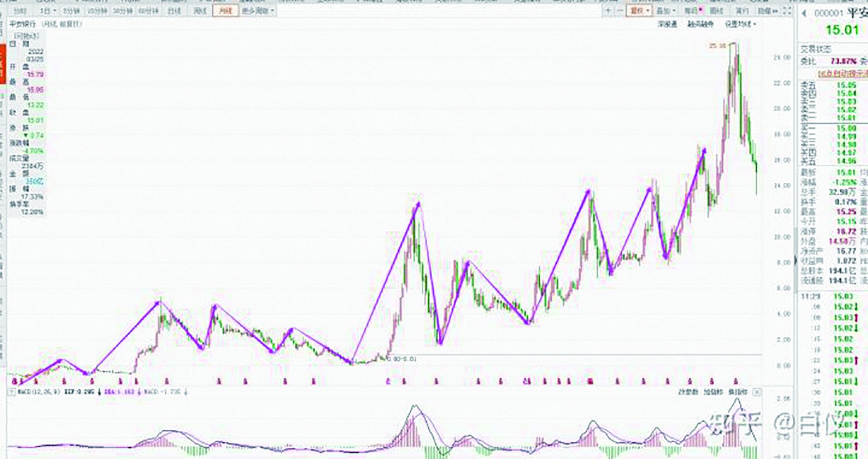868x459 pixels.
Task: Expand the 更多周期 dropdown
Action: (x=258, y=11)
